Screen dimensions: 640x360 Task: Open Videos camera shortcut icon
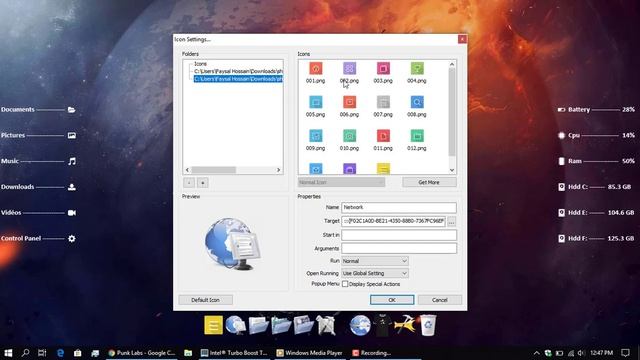pyautogui.click(x=71, y=213)
